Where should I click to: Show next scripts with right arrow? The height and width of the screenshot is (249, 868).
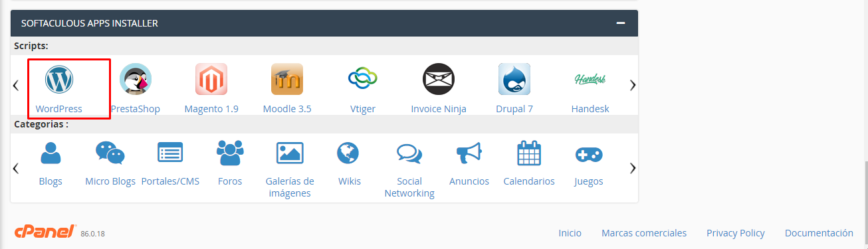tap(633, 85)
